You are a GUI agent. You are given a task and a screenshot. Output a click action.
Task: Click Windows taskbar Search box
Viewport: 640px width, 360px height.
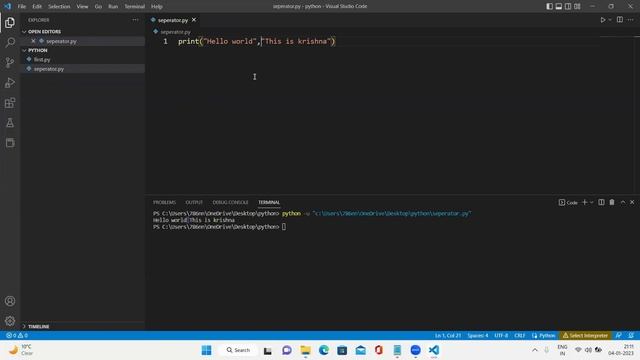pyautogui.click(x=238, y=350)
